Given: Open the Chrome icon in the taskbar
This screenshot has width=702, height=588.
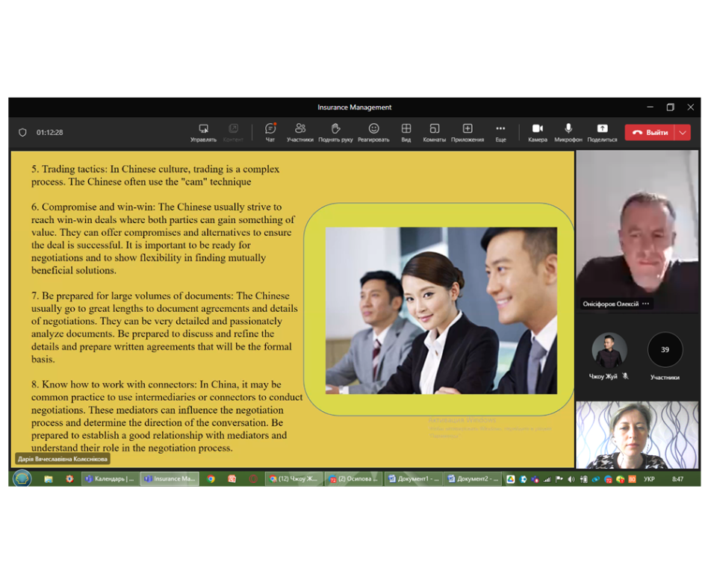Looking at the screenshot, I should (x=211, y=479).
